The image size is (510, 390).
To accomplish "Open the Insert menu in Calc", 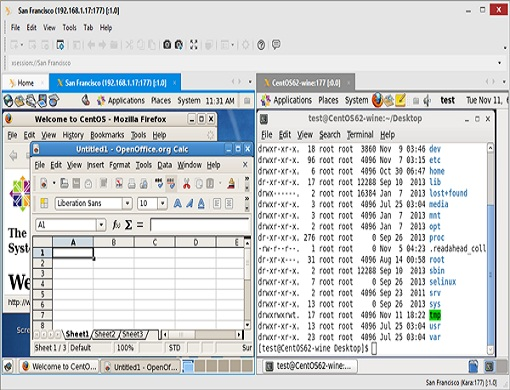I will (x=95, y=165).
